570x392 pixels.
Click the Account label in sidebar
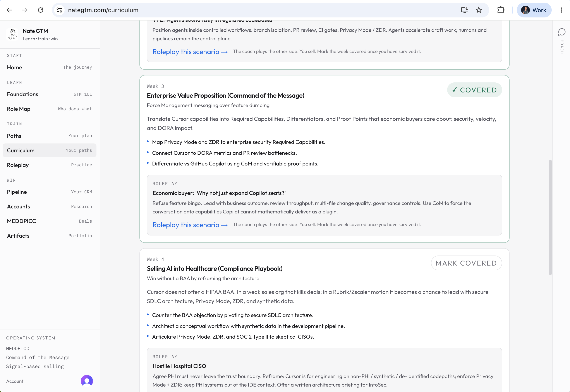(15, 381)
